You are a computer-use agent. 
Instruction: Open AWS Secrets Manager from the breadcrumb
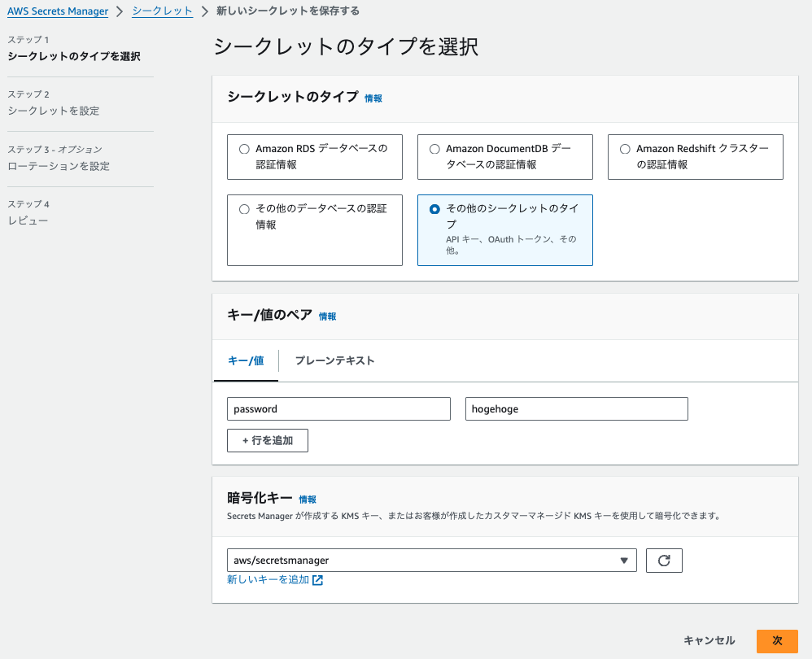57,11
